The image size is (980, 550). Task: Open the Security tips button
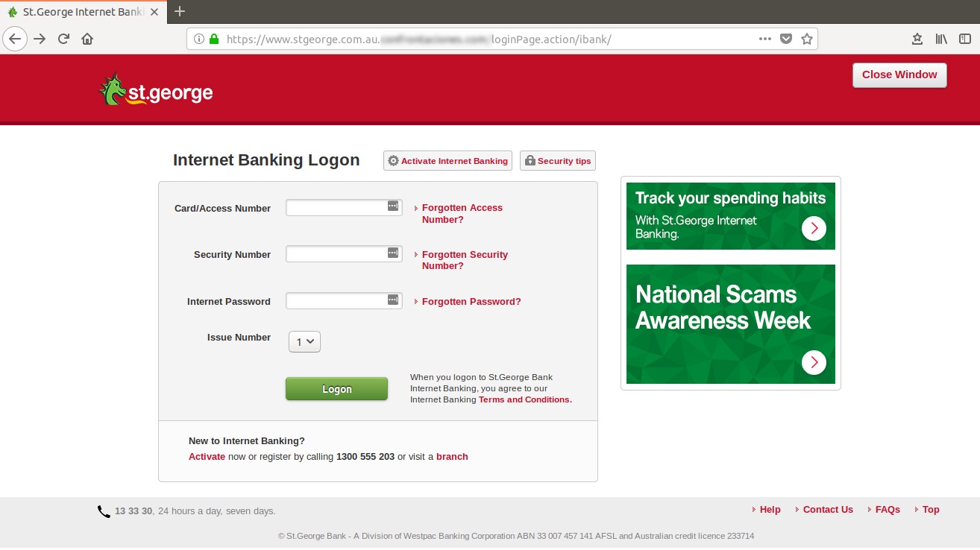click(x=557, y=161)
